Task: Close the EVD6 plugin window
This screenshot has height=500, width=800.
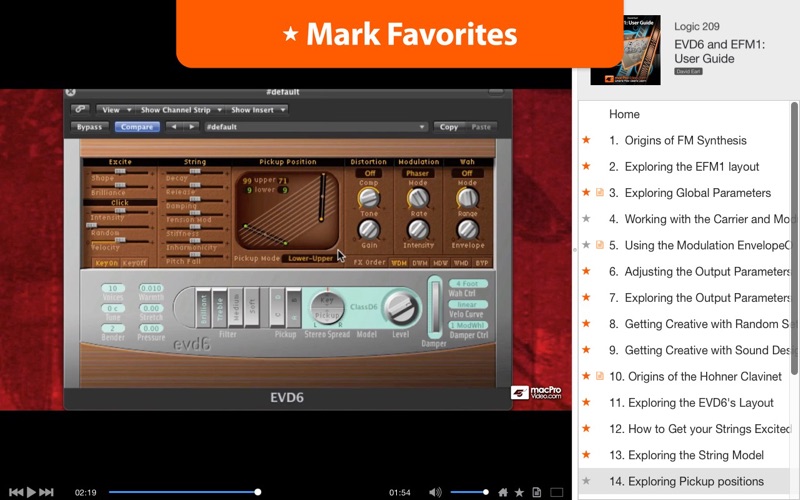Action: click(70, 92)
